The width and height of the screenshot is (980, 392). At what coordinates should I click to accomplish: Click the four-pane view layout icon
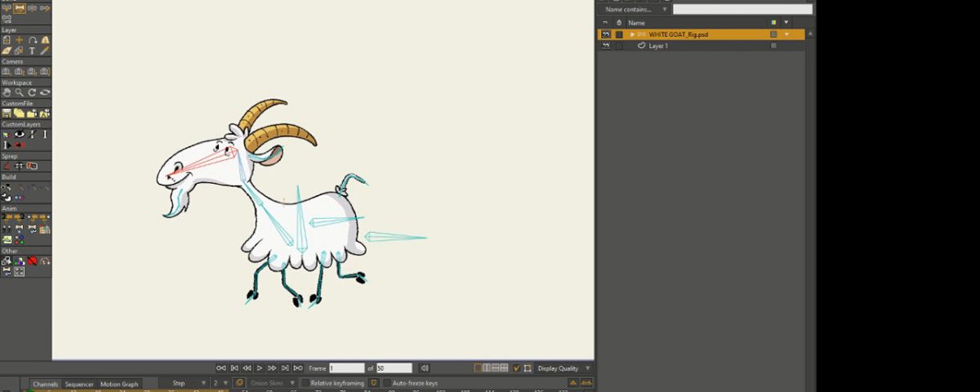click(x=504, y=368)
